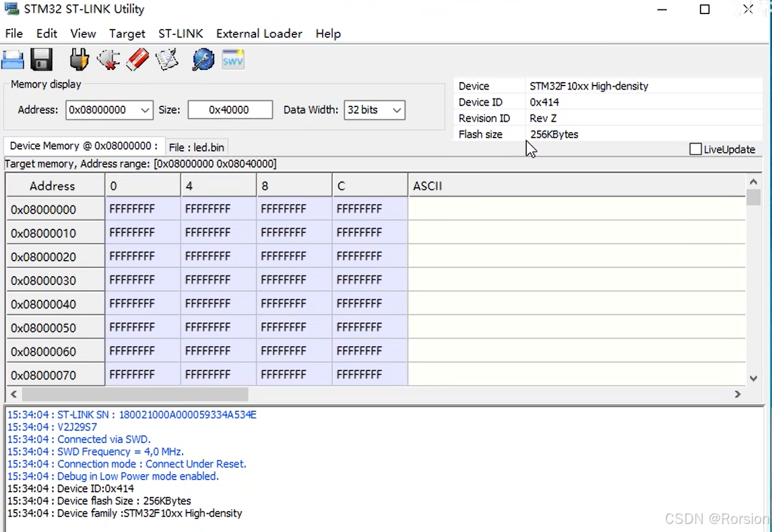
Task: Click cell in column C of row 0x08000070
Action: click(x=371, y=374)
